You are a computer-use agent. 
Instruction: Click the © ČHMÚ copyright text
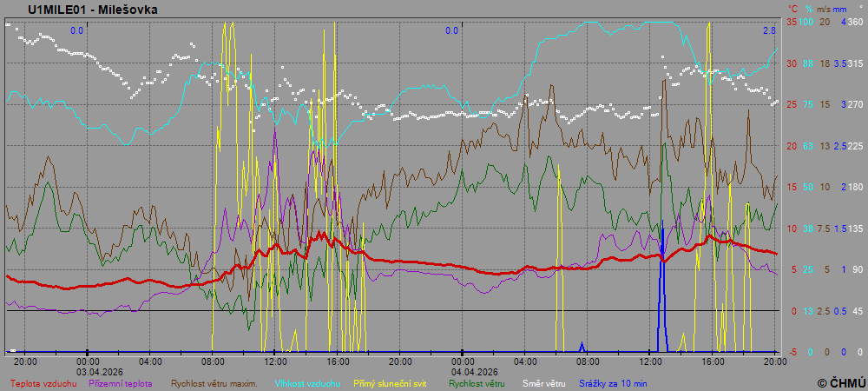(841, 382)
